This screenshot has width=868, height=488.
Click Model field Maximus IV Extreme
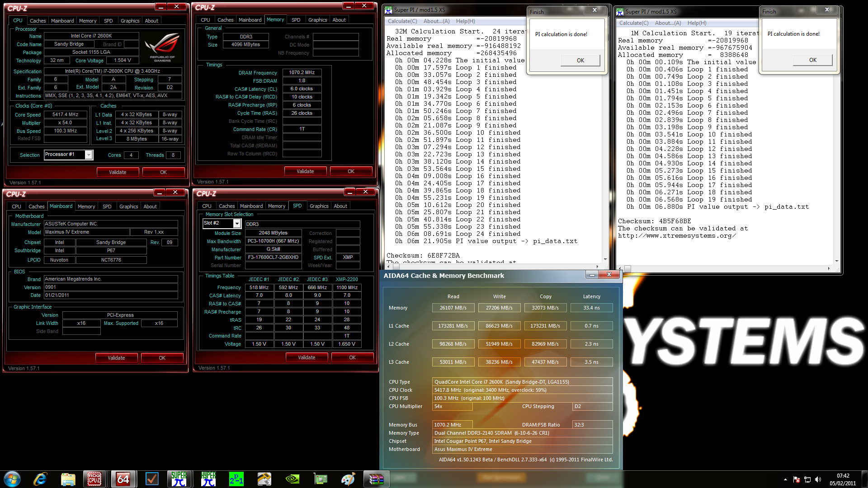87,232
